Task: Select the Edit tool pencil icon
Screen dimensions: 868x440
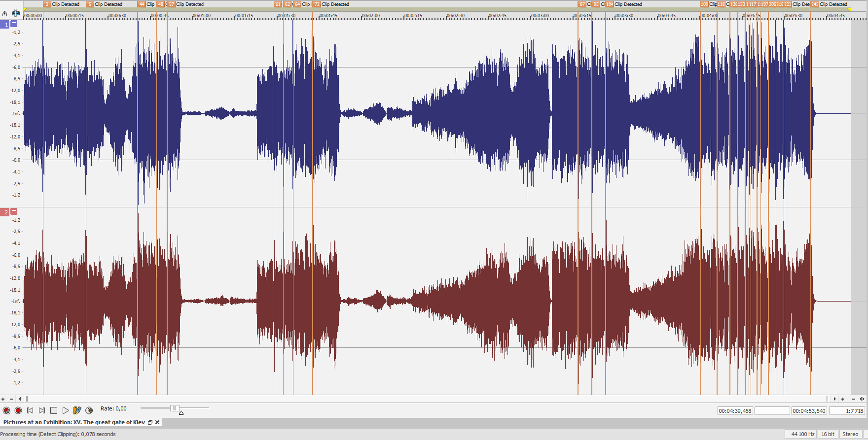Action: 77,410
